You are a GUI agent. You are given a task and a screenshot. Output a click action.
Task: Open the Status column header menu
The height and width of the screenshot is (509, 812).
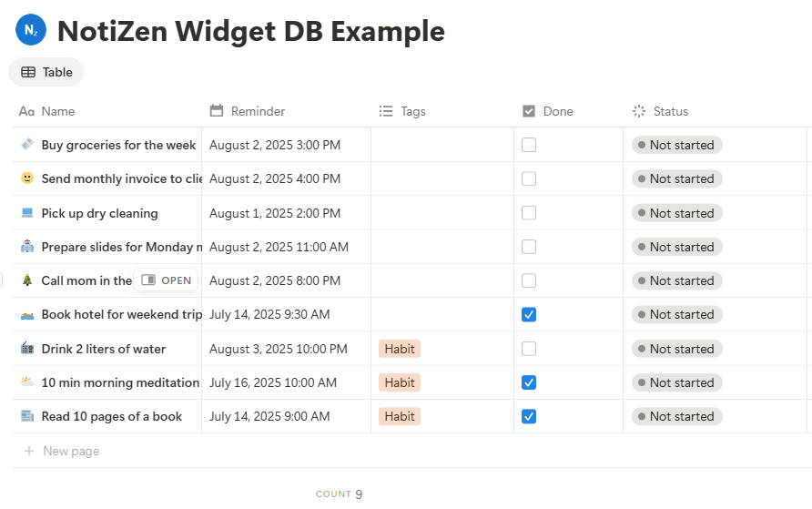670,111
